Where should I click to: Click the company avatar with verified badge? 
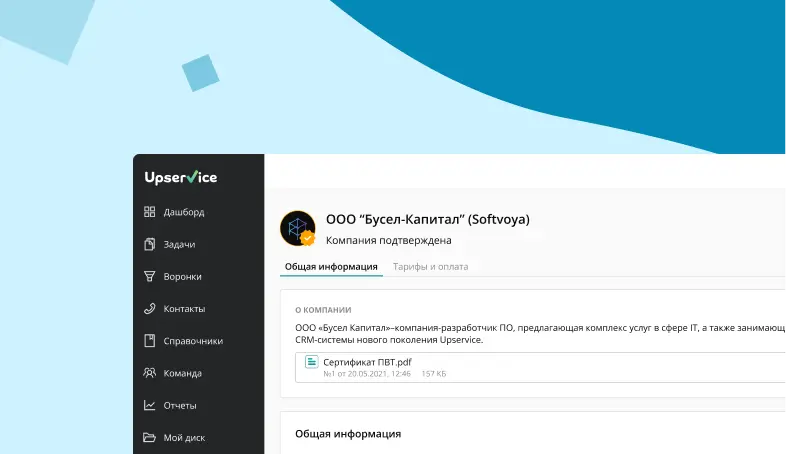pyautogui.click(x=298, y=229)
